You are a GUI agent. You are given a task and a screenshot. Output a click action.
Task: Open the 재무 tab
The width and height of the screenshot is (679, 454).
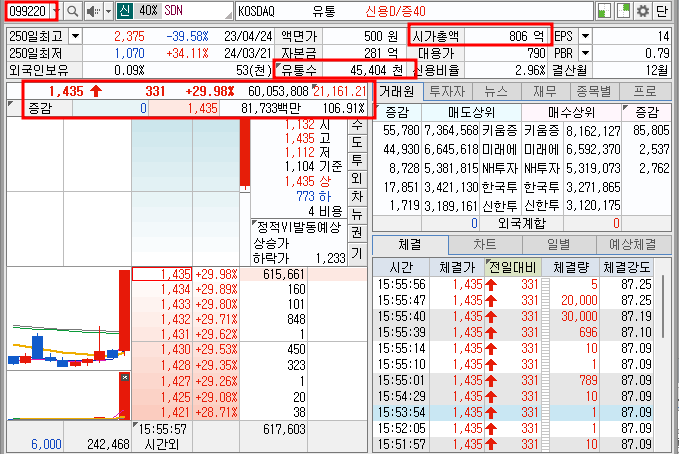tap(545, 91)
